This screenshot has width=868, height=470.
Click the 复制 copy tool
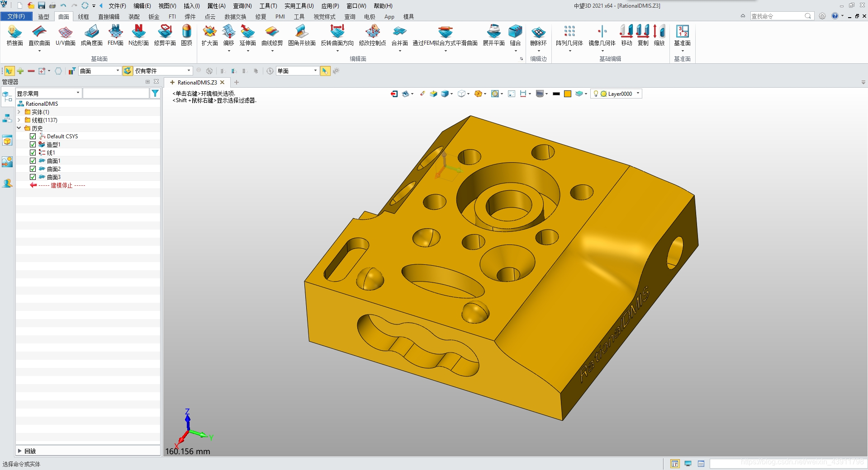(x=643, y=35)
